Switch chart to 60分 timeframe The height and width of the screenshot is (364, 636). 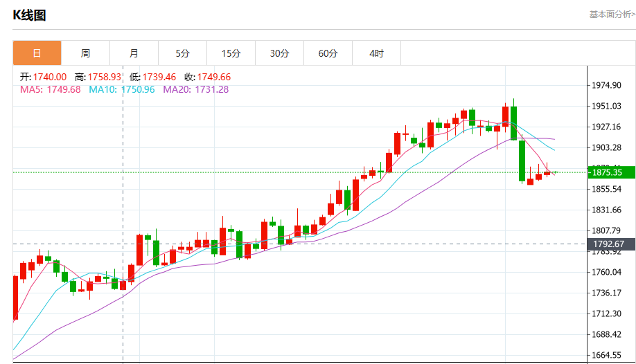tap(328, 53)
